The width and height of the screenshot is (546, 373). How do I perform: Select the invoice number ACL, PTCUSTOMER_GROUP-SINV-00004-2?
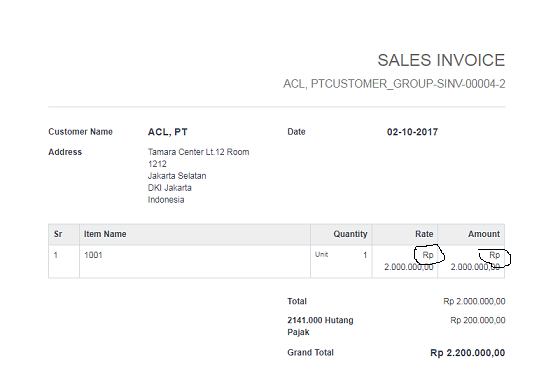pos(394,84)
